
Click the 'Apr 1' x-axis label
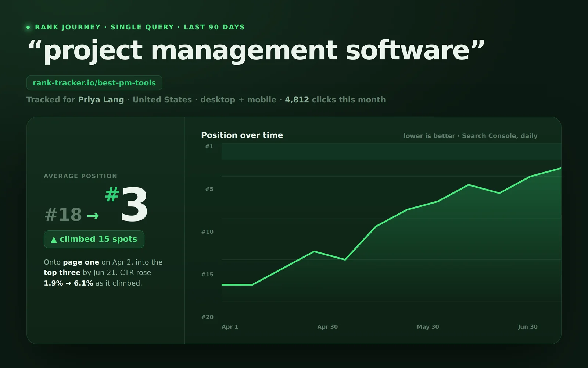click(x=230, y=327)
